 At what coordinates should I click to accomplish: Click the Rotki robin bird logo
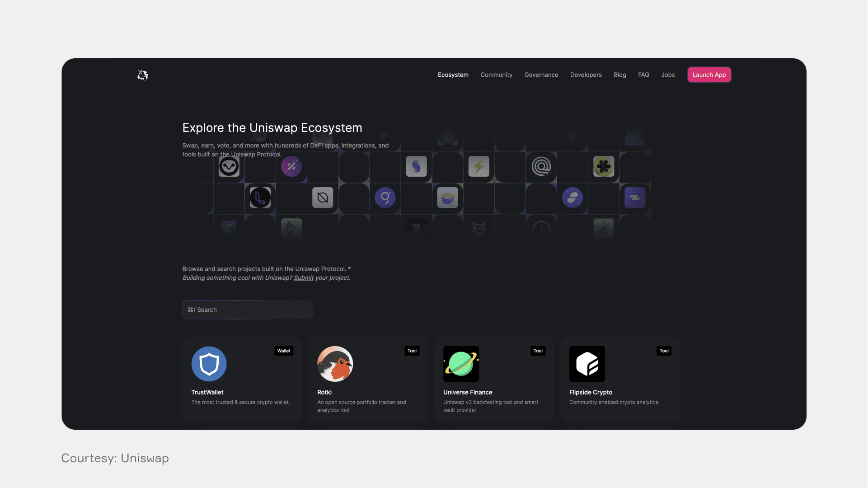coord(335,364)
